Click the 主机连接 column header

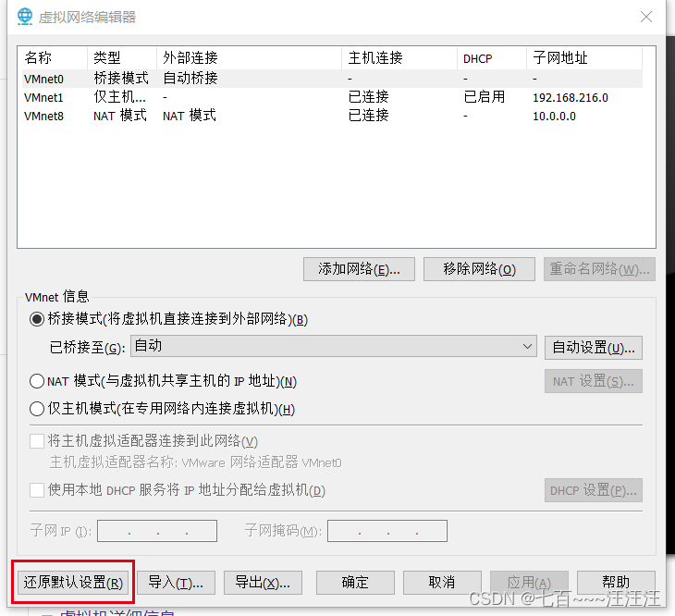pyautogui.click(x=399, y=57)
